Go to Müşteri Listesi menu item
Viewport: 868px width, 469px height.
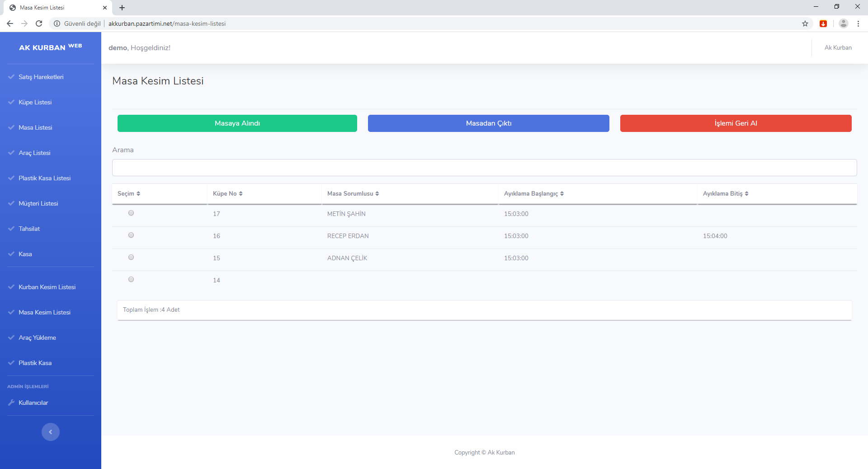[38, 203]
